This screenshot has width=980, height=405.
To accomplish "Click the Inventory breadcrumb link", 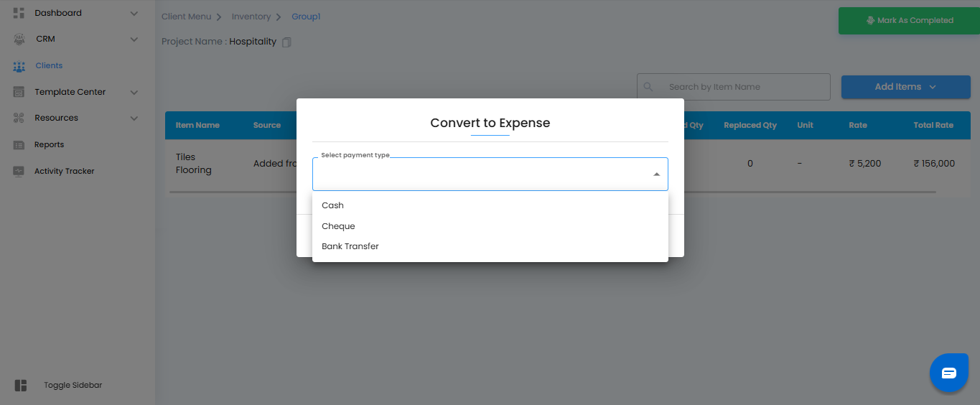I will click(251, 17).
